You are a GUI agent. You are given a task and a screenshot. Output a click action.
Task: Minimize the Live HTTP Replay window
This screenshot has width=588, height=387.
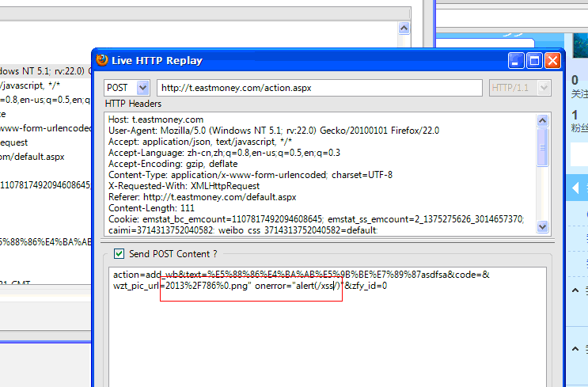pos(516,60)
